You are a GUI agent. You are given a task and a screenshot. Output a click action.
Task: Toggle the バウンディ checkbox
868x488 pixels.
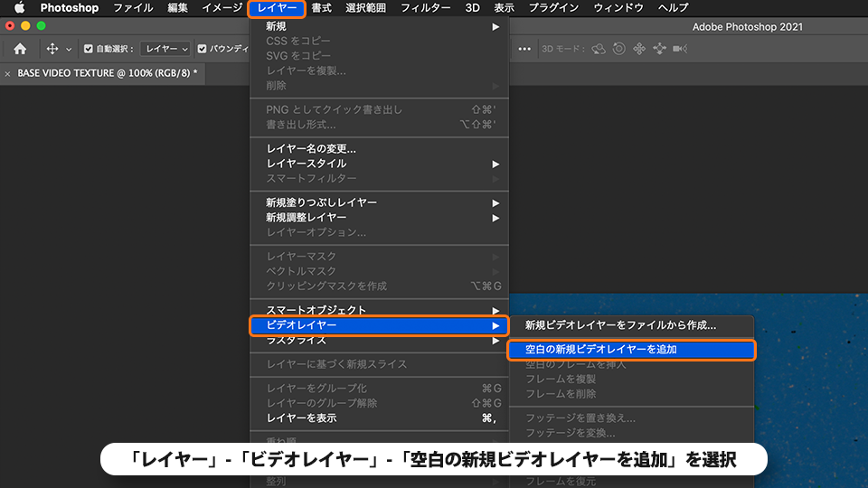pyautogui.click(x=202, y=49)
